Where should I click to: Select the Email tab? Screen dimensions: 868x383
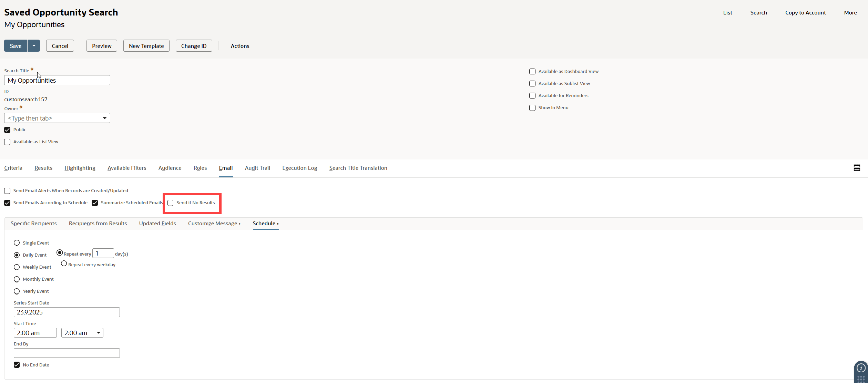point(226,168)
